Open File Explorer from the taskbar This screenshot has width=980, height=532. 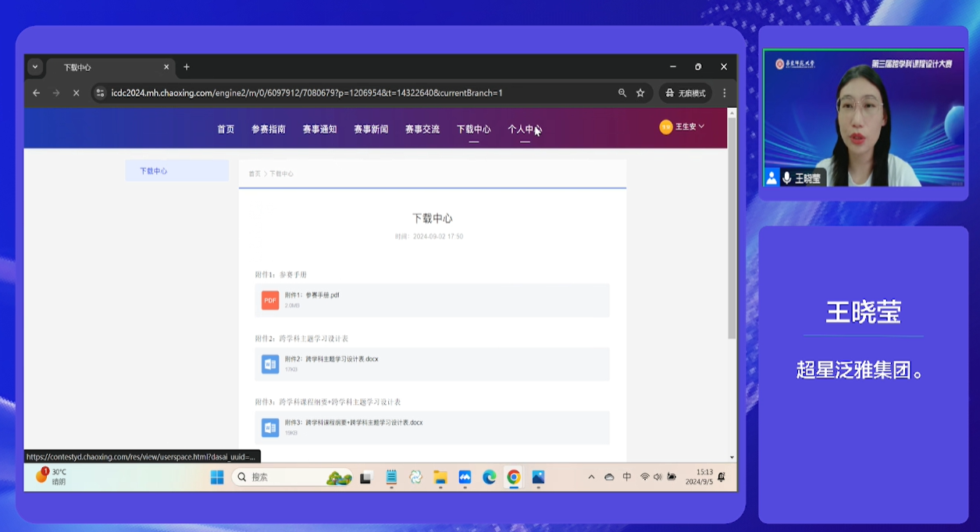pyautogui.click(x=440, y=477)
